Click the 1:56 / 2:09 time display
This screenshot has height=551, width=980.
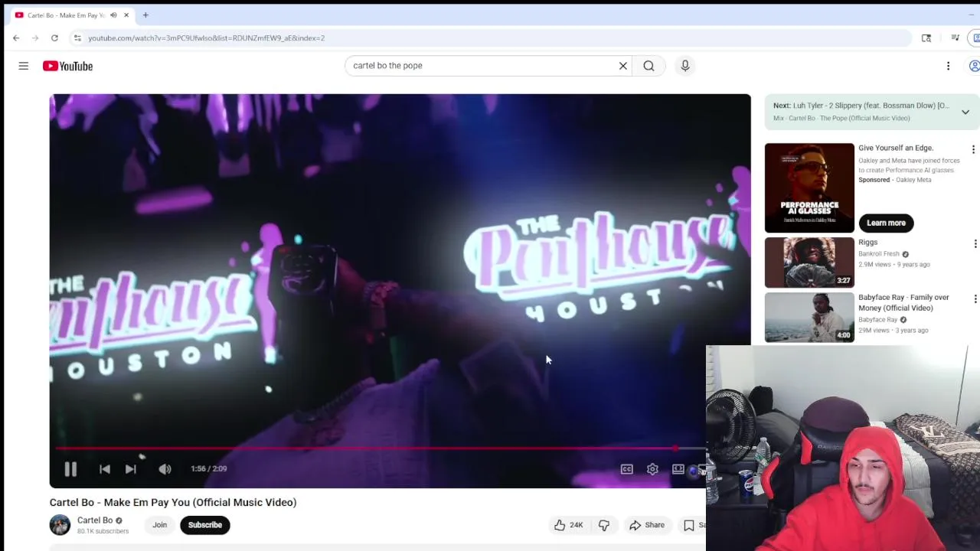(x=209, y=469)
